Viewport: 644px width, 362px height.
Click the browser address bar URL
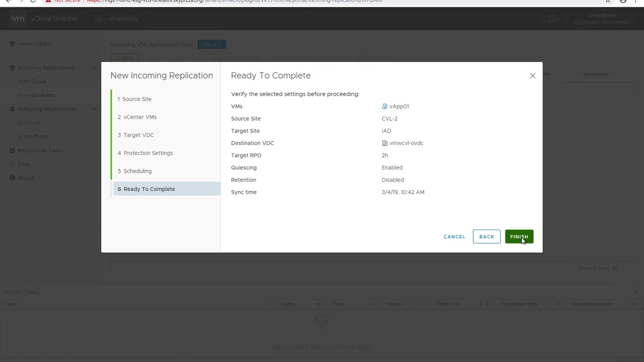click(234, 2)
